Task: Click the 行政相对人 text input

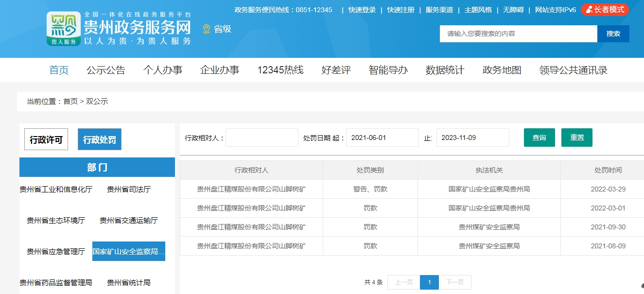Action: point(261,138)
